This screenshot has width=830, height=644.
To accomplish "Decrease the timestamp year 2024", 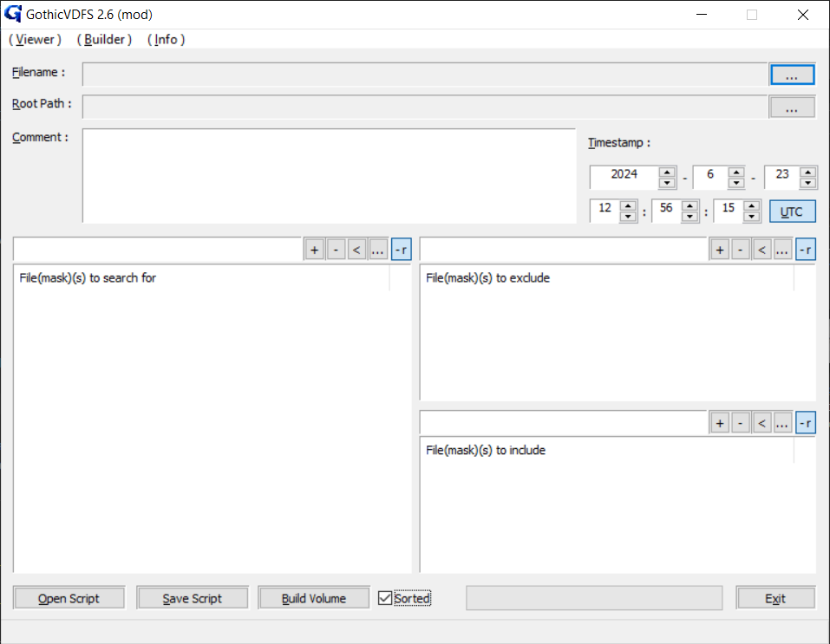I will 667,183.
